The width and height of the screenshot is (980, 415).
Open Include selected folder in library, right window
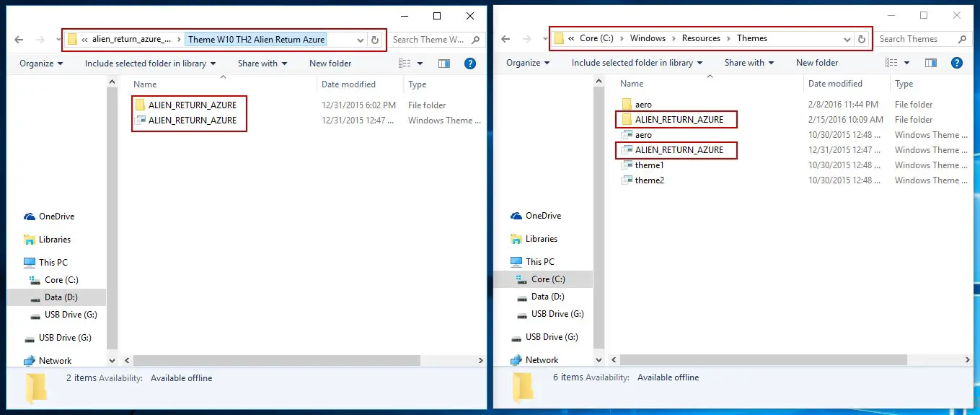pos(637,63)
